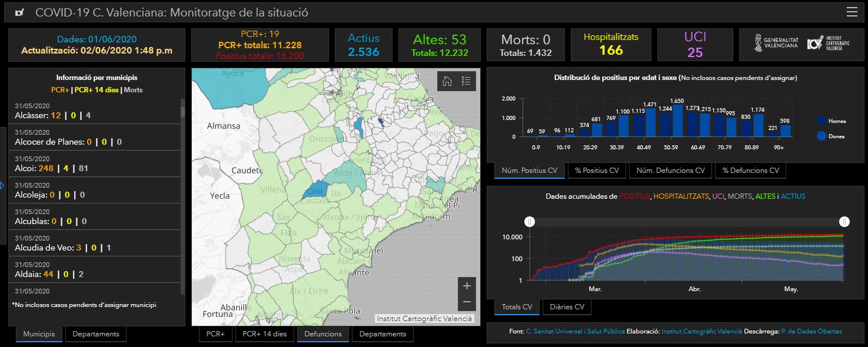Click the Institut Cartogràfic Valencià logo icon
The height and width of the screenshot is (347, 868).
click(815, 43)
